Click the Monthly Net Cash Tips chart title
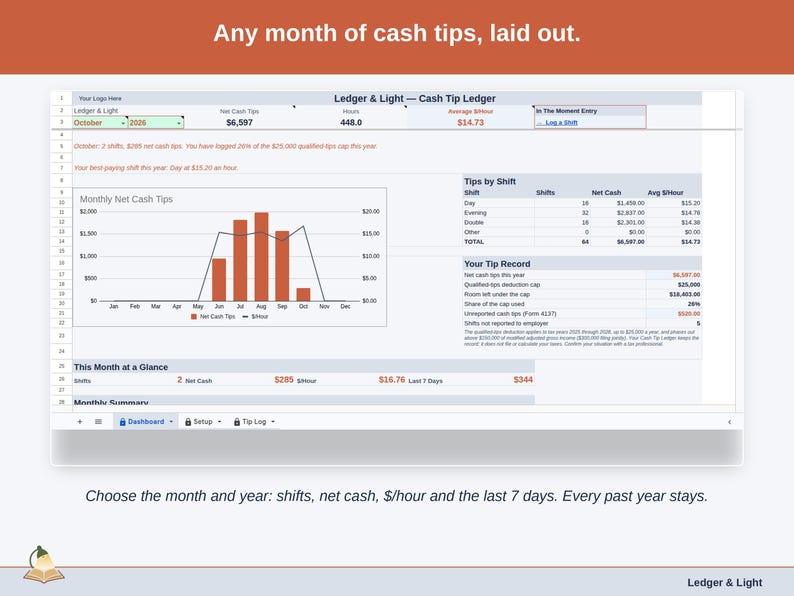The width and height of the screenshot is (794, 596). click(126, 199)
